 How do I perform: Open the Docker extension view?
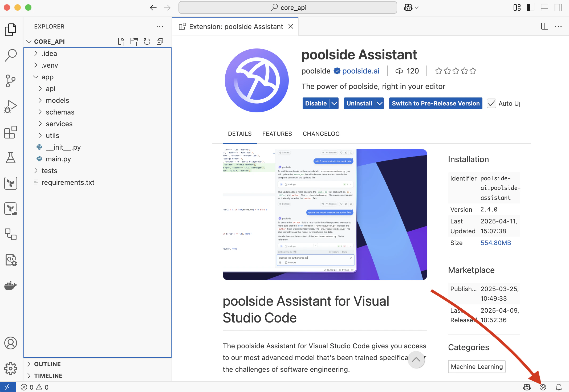[x=11, y=285]
